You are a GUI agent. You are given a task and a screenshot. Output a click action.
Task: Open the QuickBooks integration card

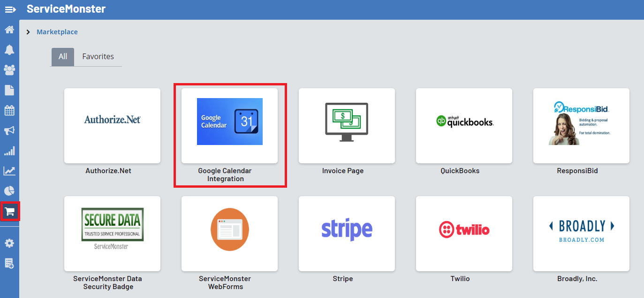[464, 126]
